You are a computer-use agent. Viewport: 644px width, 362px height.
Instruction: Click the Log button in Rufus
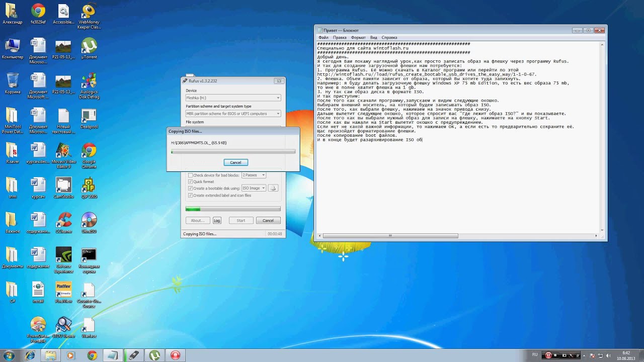[x=217, y=220]
